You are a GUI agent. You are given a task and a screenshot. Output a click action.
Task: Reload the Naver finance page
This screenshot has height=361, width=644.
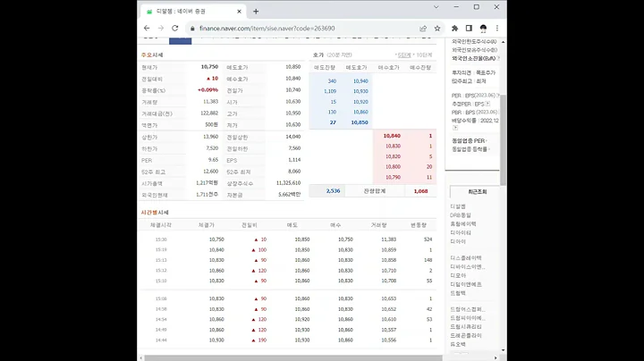(x=175, y=29)
